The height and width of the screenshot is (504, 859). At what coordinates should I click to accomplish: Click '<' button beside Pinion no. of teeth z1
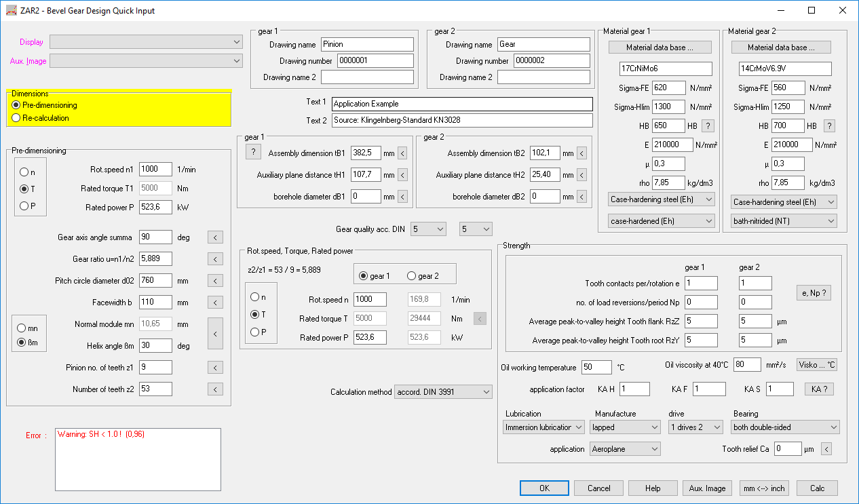[x=214, y=368]
